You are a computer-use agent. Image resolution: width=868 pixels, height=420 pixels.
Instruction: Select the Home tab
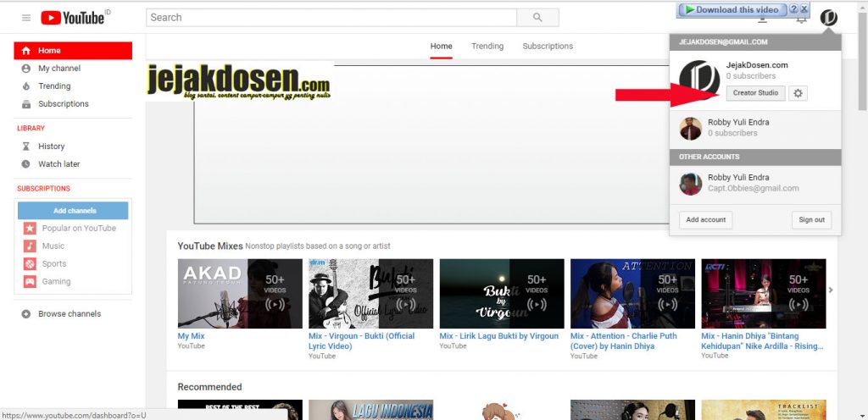pos(441,47)
